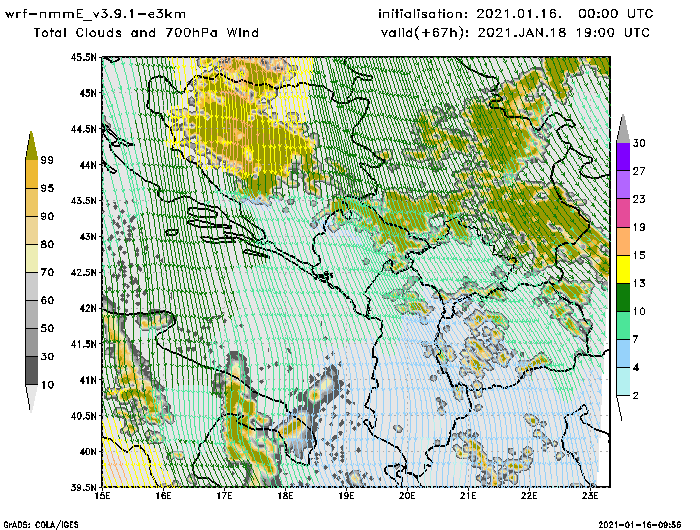This screenshot has width=700, height=530.
Task: Click the '44N' latitude label
Action: (88, 165)
